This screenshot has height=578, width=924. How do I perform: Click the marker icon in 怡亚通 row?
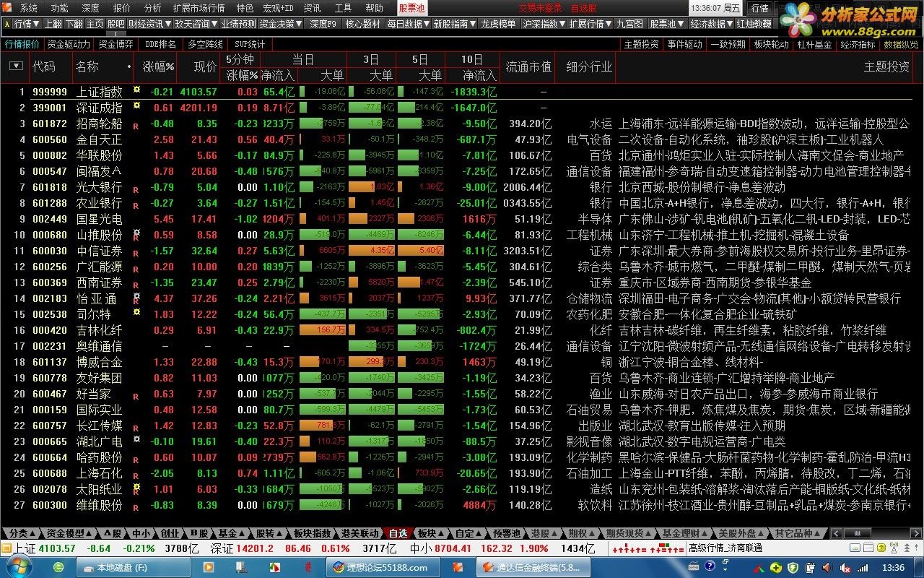click(136, 296)
